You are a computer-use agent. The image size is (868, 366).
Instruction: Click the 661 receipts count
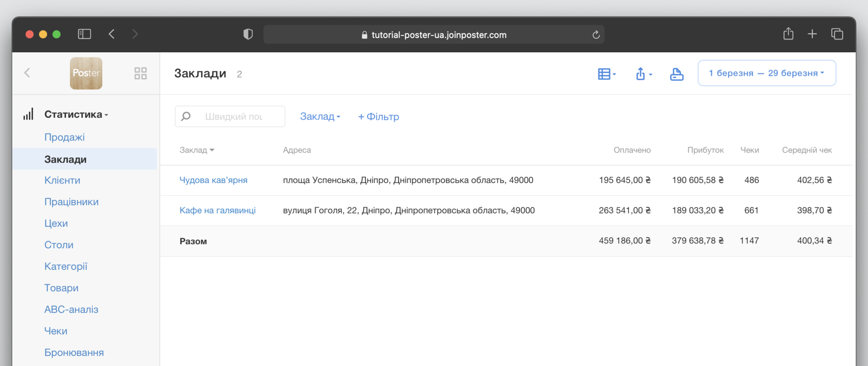752,210
